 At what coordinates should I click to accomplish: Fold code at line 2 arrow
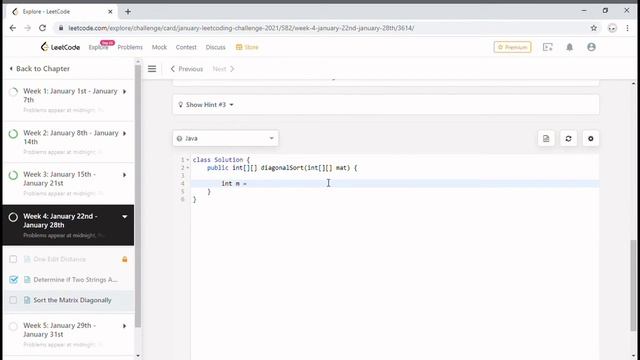(x=188, y=168)
